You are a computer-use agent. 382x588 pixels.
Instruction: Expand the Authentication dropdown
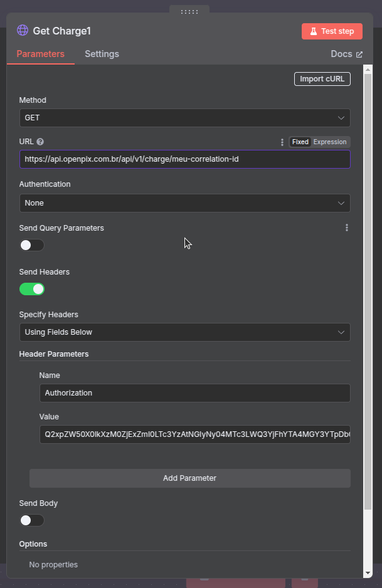click(184, 203)
